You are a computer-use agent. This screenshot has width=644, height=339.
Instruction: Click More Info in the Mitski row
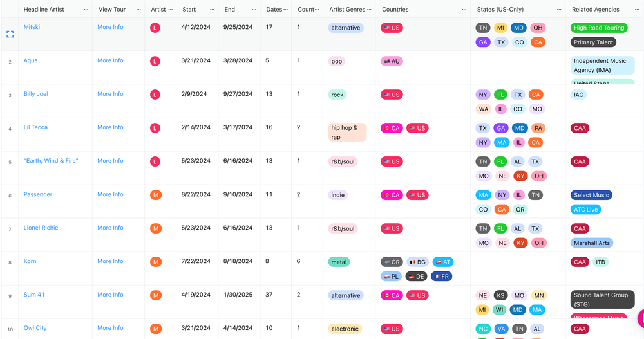tap(110, 27)
